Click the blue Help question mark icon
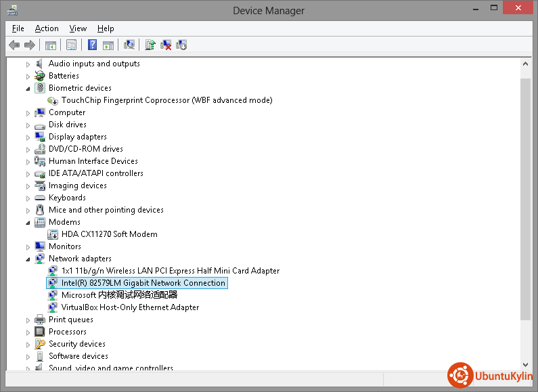 point(92,45)
